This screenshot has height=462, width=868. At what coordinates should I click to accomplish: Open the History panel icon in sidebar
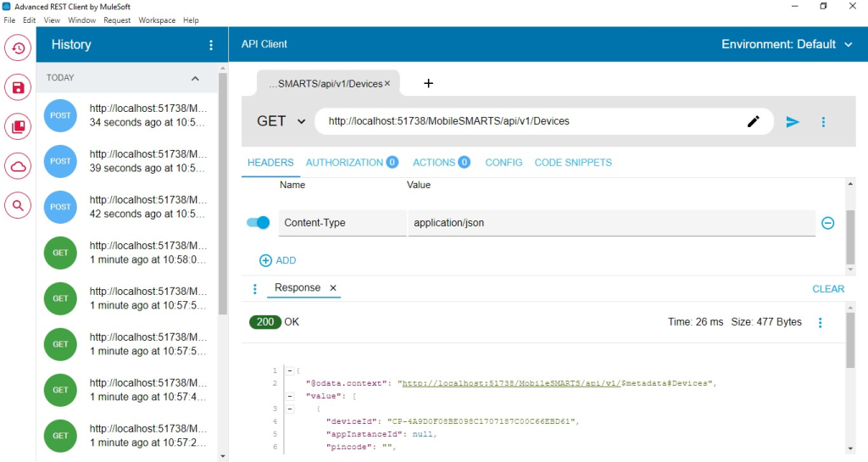tap(18, 48)
